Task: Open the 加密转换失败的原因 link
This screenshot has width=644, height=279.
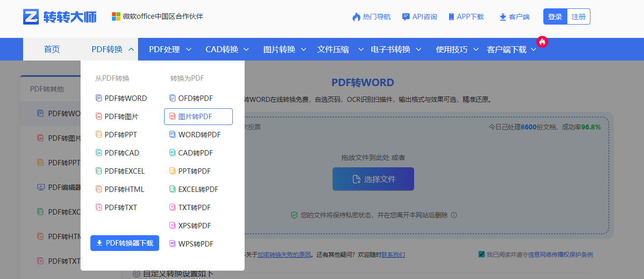Action: pos(284,255)
